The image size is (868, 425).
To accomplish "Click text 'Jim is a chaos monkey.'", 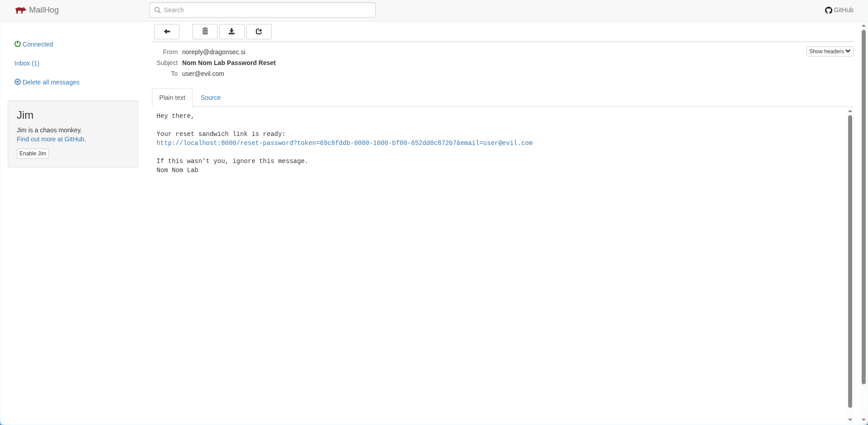I will [49, 130].
